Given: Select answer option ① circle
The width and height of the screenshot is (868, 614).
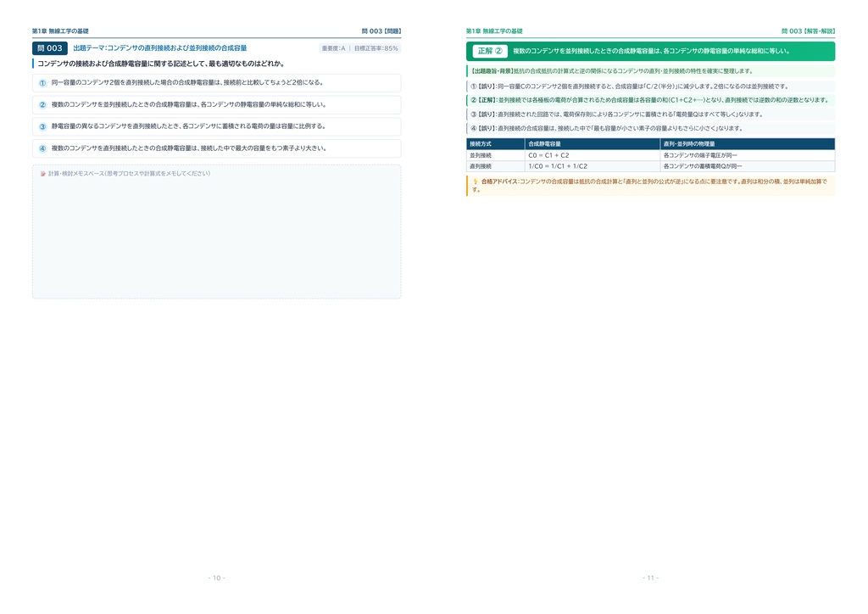Looking at the screenshot, I should point(42,83).
